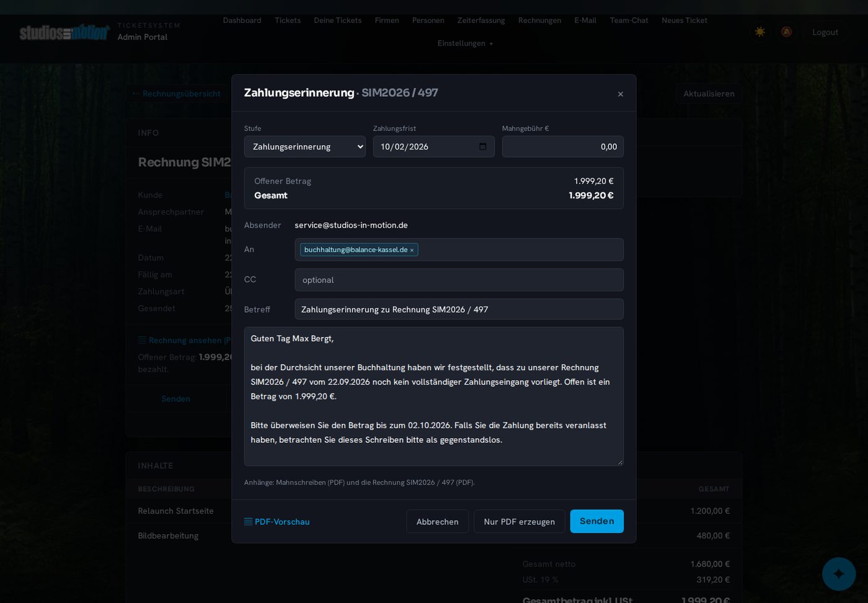Screen dimensions: 868x603
Task: Click Nur PDF erzeugen
Action: [x=520, y=522]
